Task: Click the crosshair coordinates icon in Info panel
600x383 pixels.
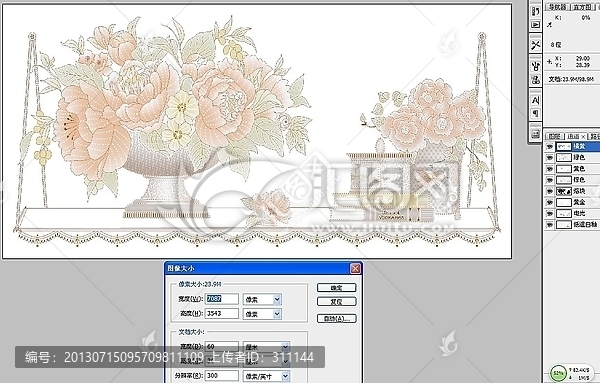Action: (549, 61)
